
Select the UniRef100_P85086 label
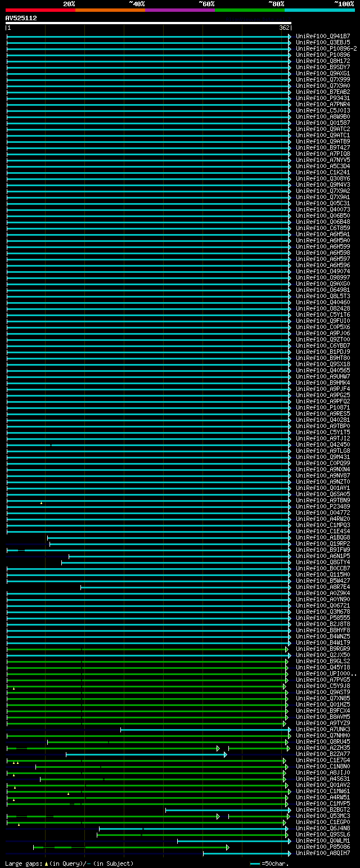click(323, 847)
